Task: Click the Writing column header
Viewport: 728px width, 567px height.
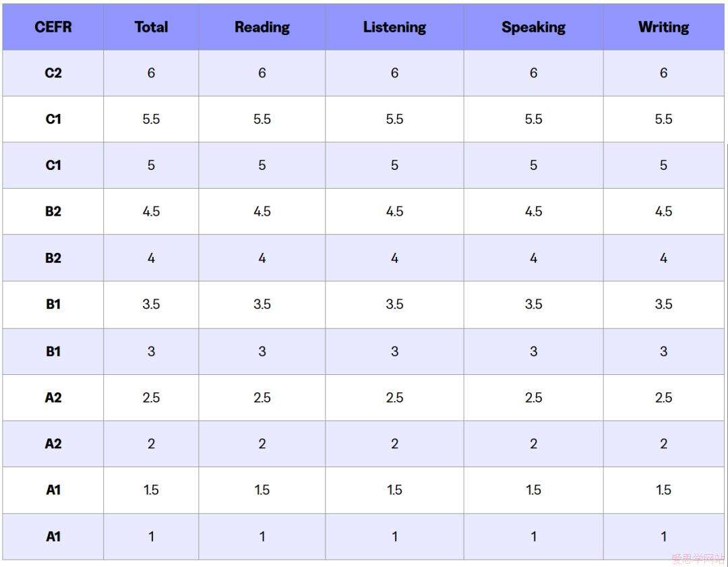Action: (663, 28)
